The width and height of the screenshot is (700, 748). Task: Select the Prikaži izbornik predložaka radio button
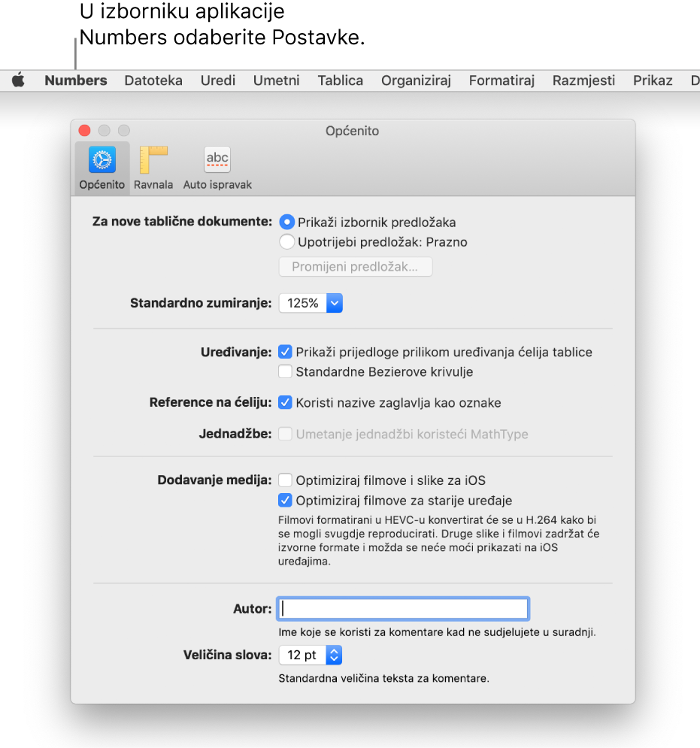pos(286,222)
